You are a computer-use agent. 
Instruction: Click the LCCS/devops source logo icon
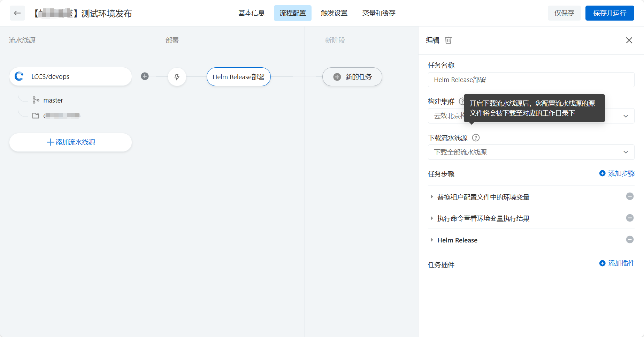[x=19, y=76]
